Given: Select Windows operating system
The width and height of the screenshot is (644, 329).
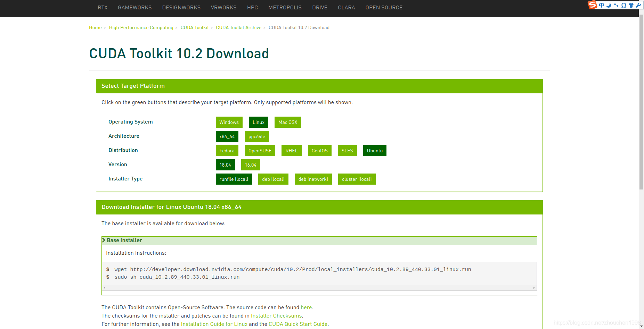Looking at the screenshot, I should 229,122.
